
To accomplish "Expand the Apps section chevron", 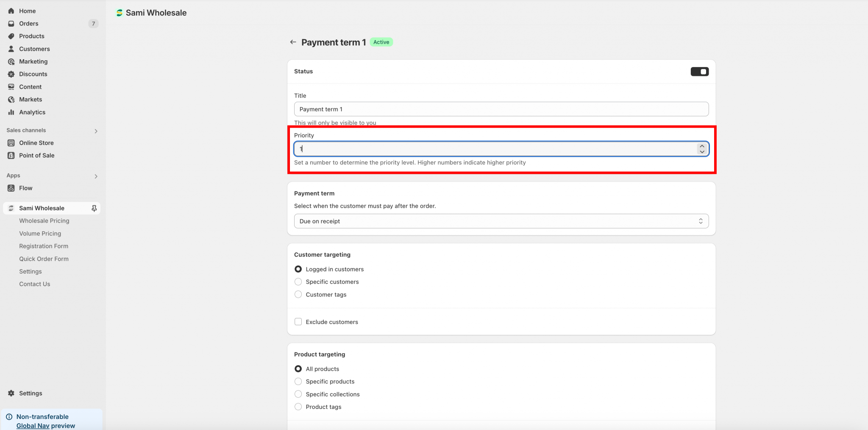I will pos(96,176).
